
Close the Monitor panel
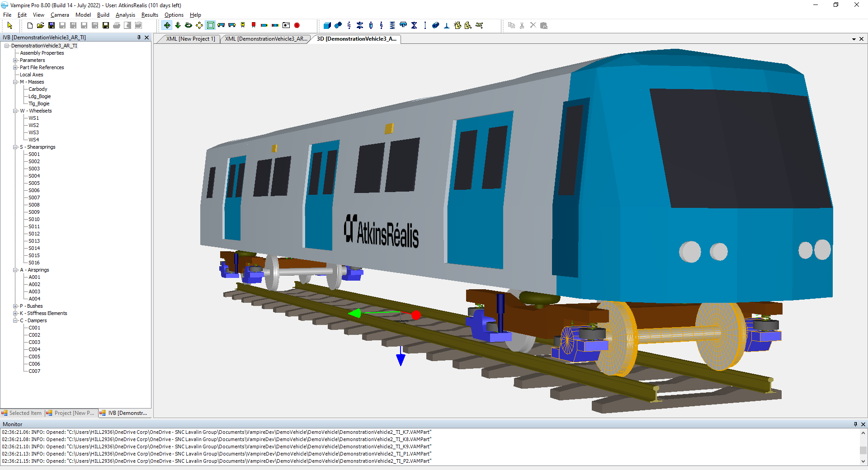[x=863, y=424]
